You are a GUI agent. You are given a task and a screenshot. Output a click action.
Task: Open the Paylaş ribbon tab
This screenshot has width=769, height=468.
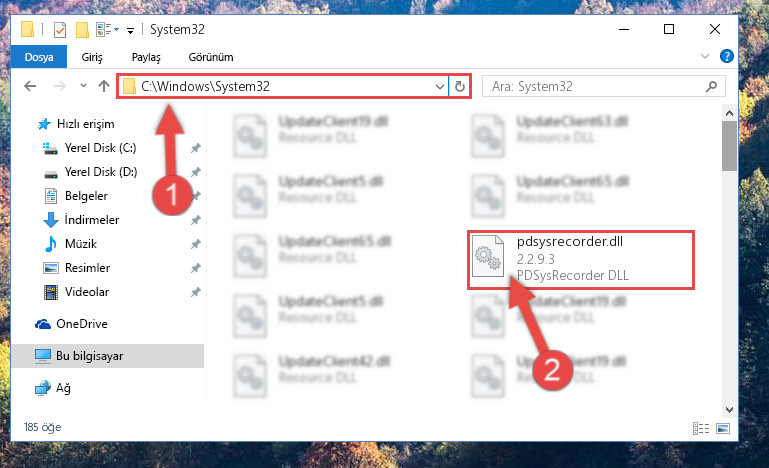tap(146, 57)
